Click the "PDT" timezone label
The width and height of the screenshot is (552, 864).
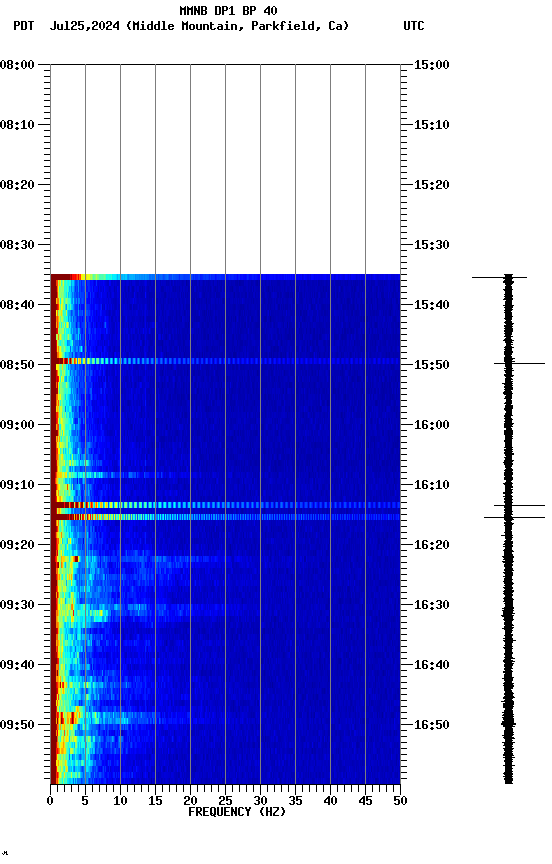(x=24, y=26)
